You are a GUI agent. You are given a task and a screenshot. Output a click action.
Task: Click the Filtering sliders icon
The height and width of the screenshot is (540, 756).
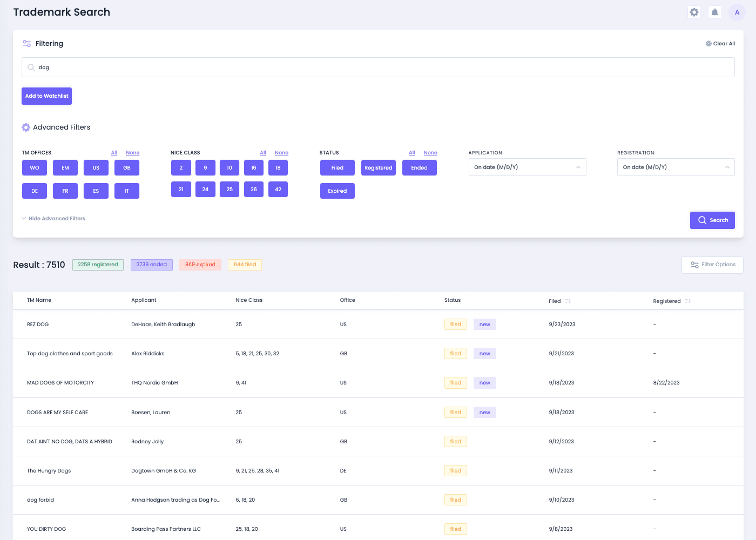click(x=26, y=43)
